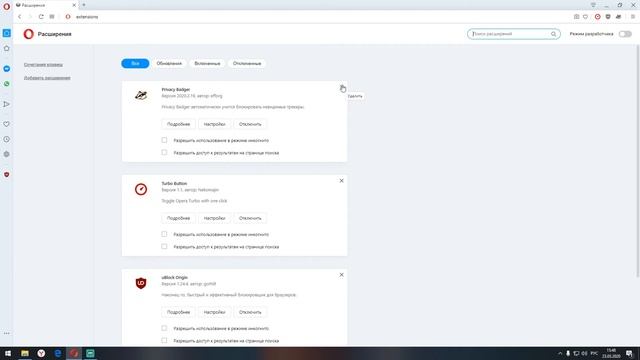Open the Добавить расширения link
Screen dimensions: 640x360
coord(47,78)
